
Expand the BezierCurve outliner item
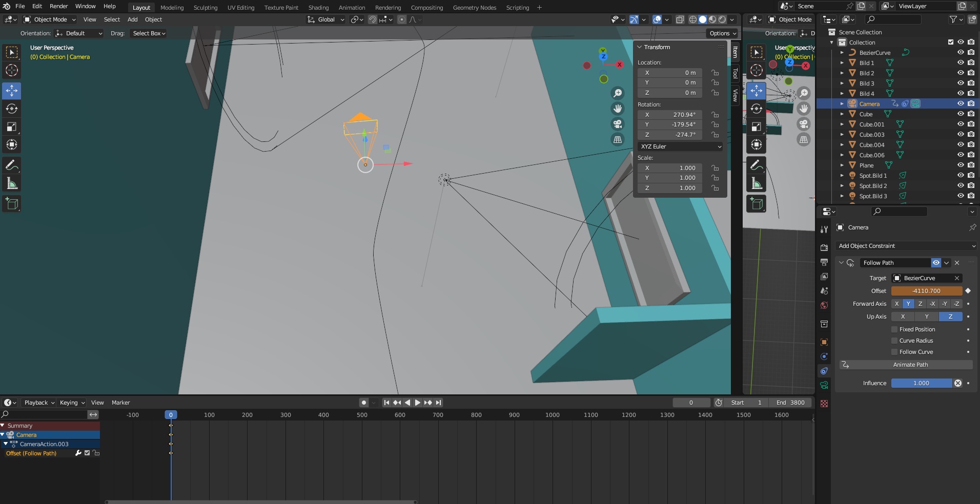click(x=842, y=53)
